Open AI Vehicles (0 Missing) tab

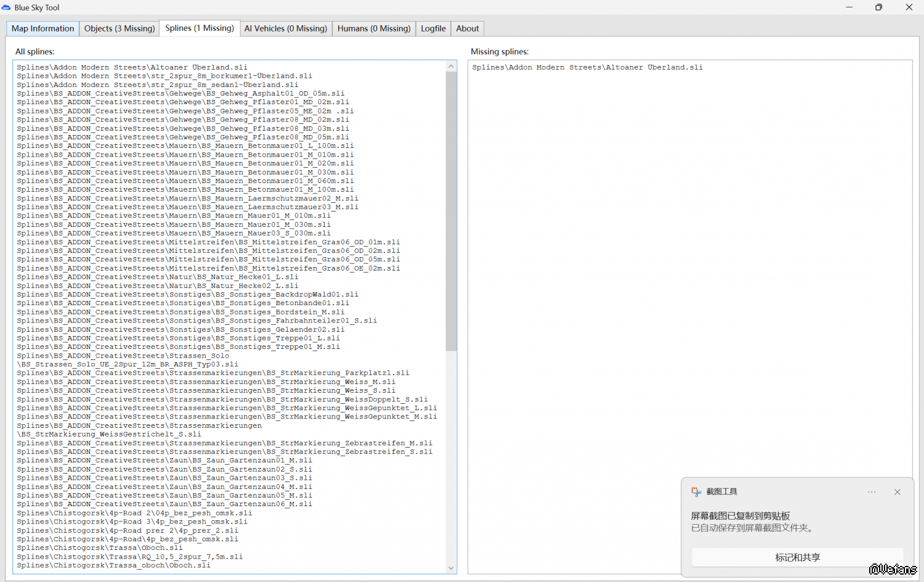coord(285,28)
